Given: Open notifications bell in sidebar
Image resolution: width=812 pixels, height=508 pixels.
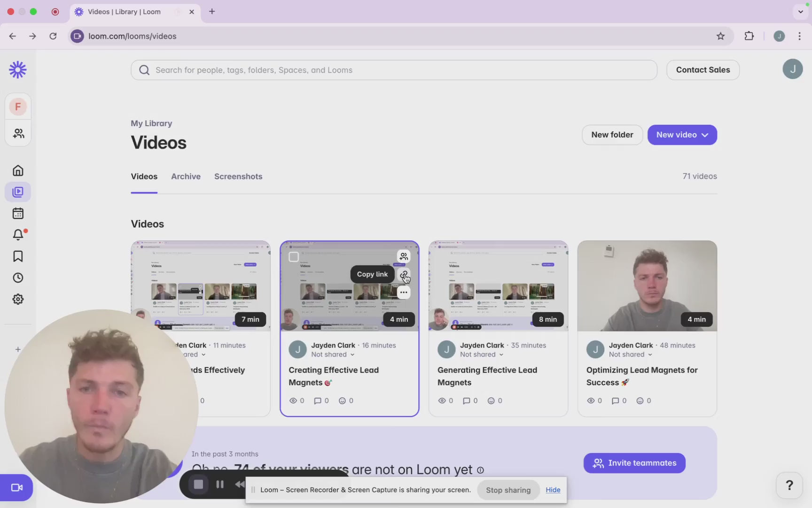Looking at the screenshot, I should [18, 234].
